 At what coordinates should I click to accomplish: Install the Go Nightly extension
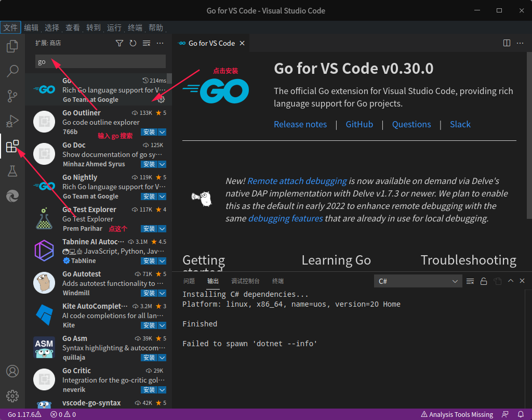click(149, 196)
